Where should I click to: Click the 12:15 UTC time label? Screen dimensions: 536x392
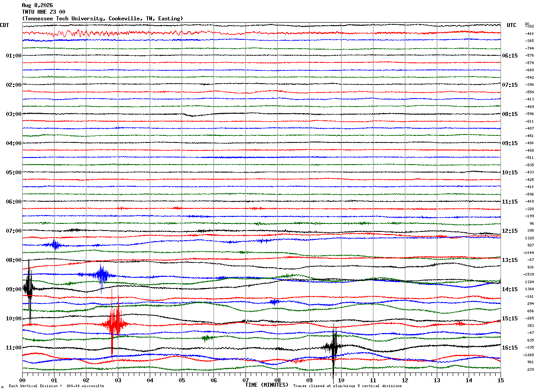click(510, 231)
